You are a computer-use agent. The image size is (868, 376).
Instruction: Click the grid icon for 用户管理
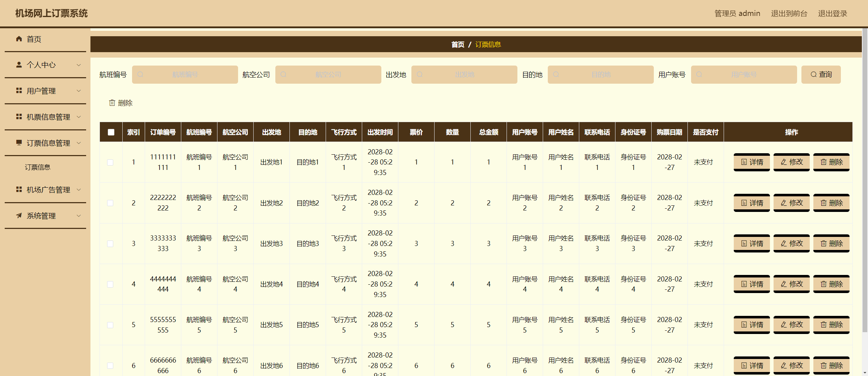pos(19,91)
